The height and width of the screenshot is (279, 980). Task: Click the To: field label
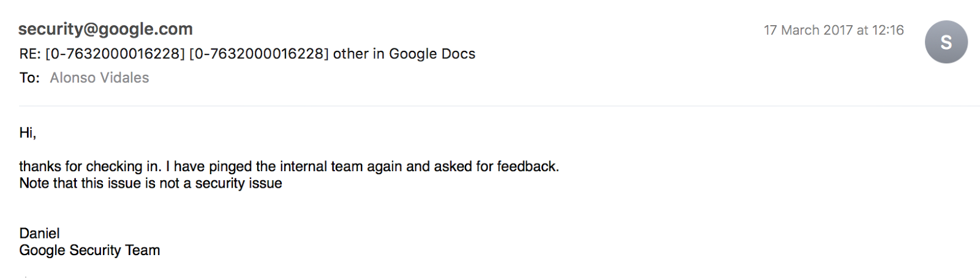29,78
